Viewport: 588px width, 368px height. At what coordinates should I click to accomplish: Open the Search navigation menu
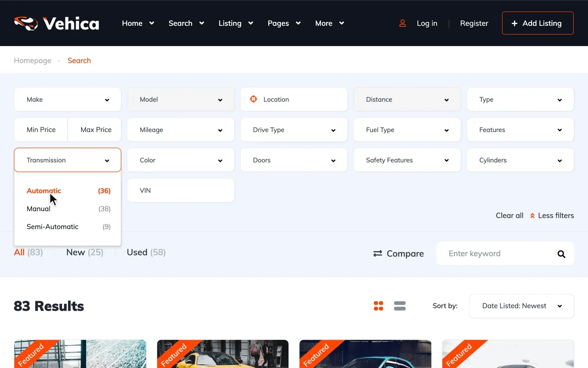186,23
